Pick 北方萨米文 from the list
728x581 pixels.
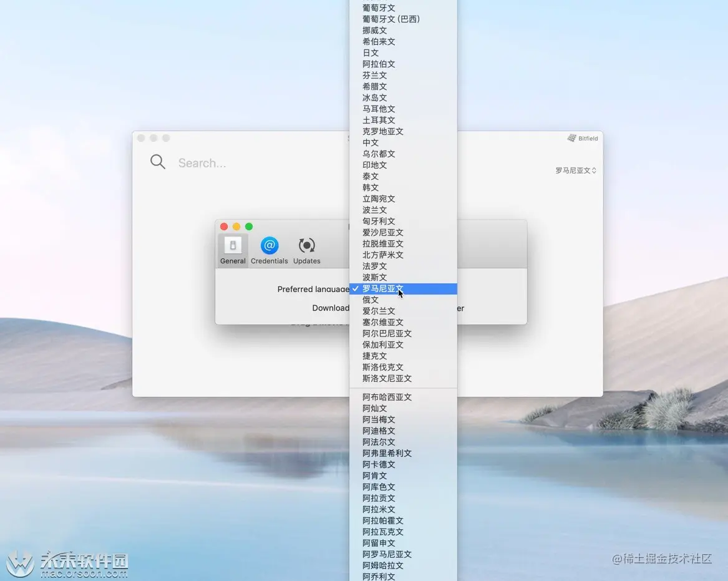click(x=403, y=255)
